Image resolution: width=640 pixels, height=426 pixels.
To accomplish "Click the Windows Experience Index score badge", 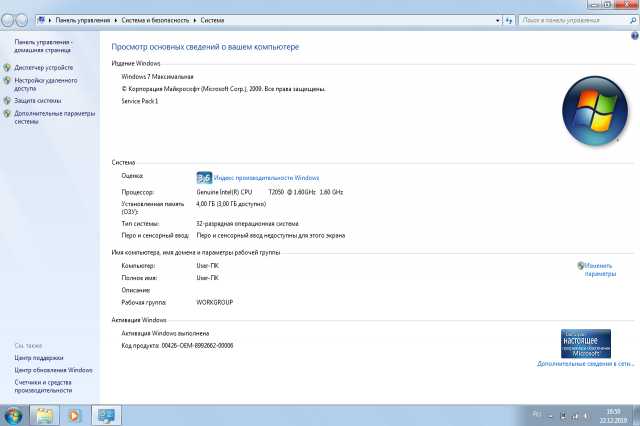I will (204, 178).
